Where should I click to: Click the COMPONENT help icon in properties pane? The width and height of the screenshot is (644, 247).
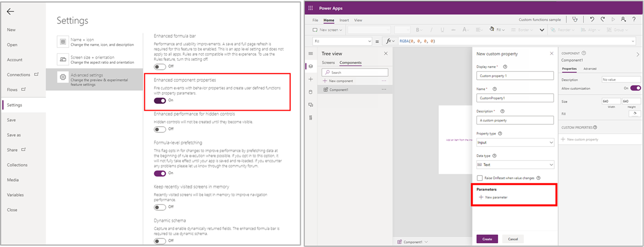584,53
